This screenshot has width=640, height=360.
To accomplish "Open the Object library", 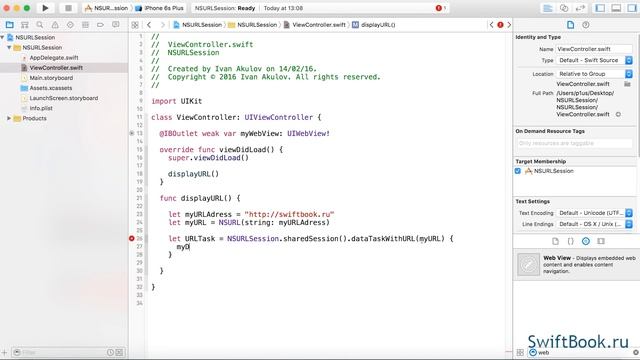I will coord(586,241).
